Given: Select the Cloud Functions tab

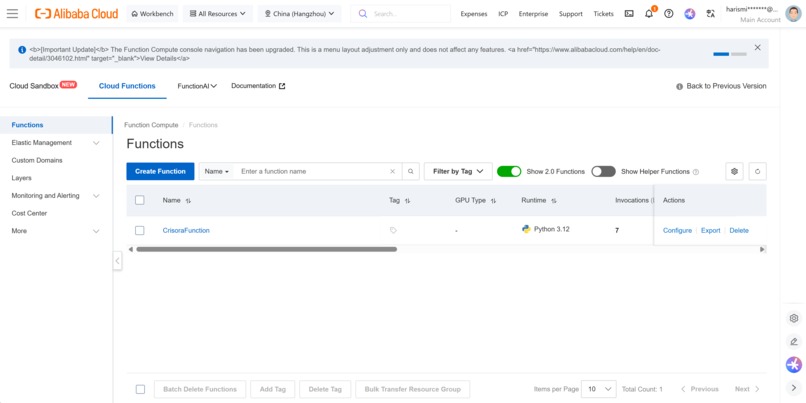Looking at the screenshot, I should pyautogui.click(x=127, y=86).
